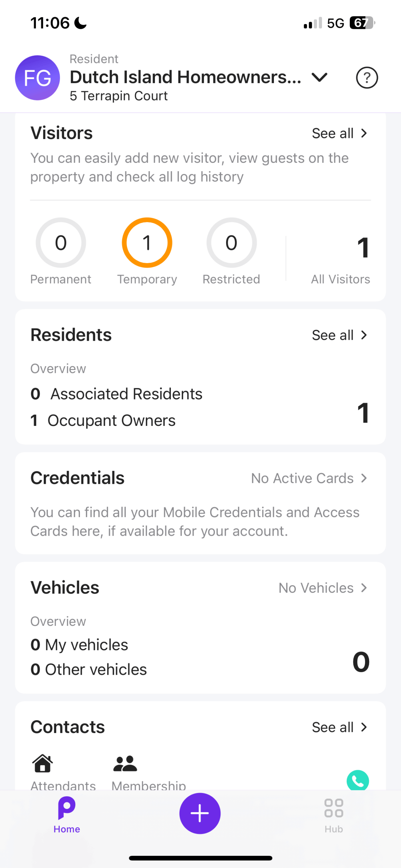Open the help question mark icon
This screenshot has width=401, height=868.
367,78
